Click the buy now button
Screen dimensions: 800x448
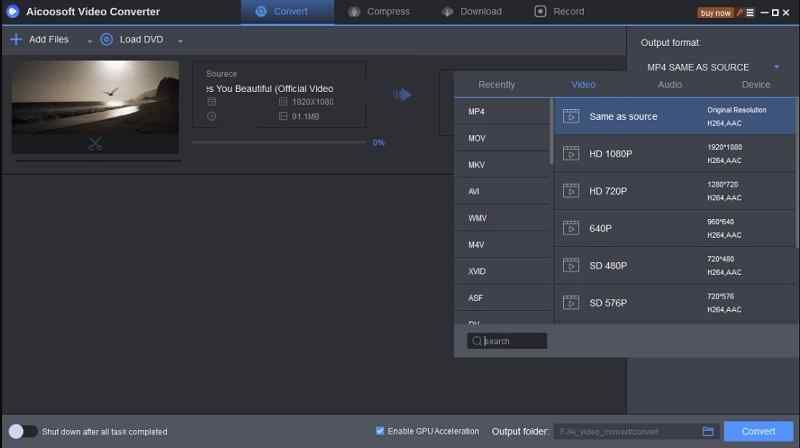click(715, 13)
